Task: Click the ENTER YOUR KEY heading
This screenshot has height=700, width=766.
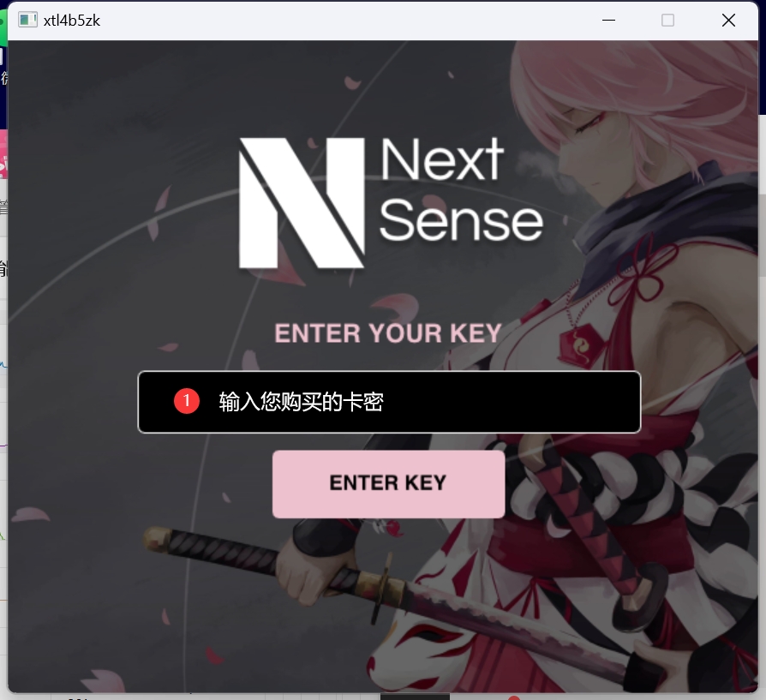Action: 388,333
